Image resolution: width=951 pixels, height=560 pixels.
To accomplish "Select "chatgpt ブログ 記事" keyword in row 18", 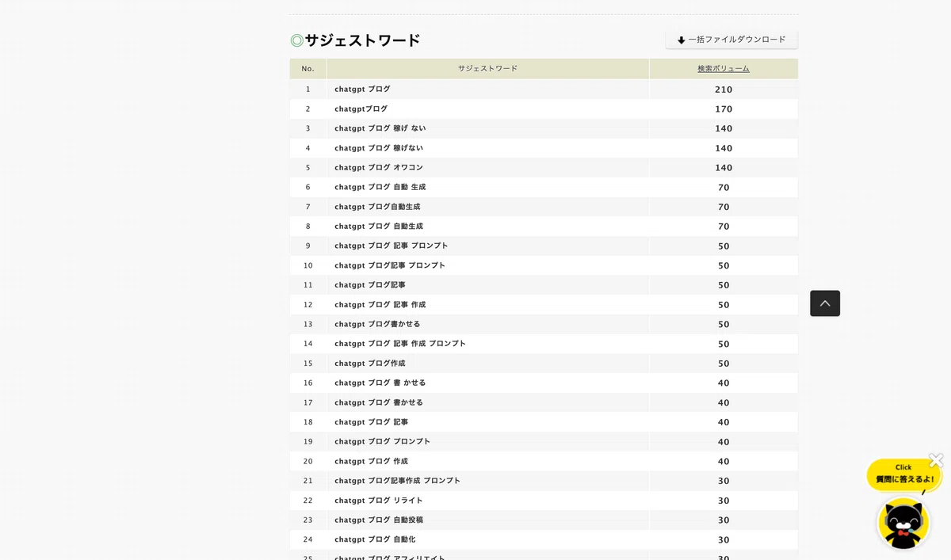I will (x=371, y=422).
